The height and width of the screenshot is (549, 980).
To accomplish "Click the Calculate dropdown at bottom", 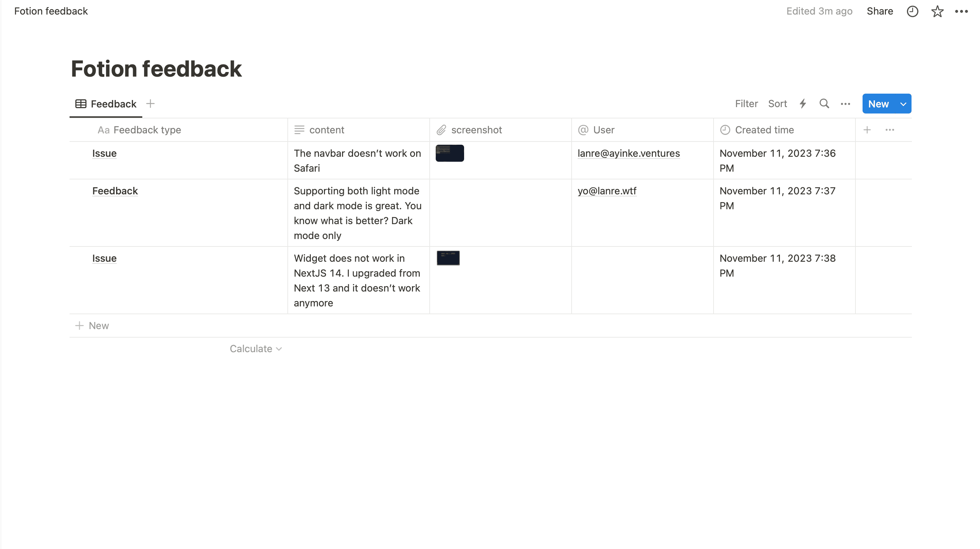I will (x=255, y=349).
